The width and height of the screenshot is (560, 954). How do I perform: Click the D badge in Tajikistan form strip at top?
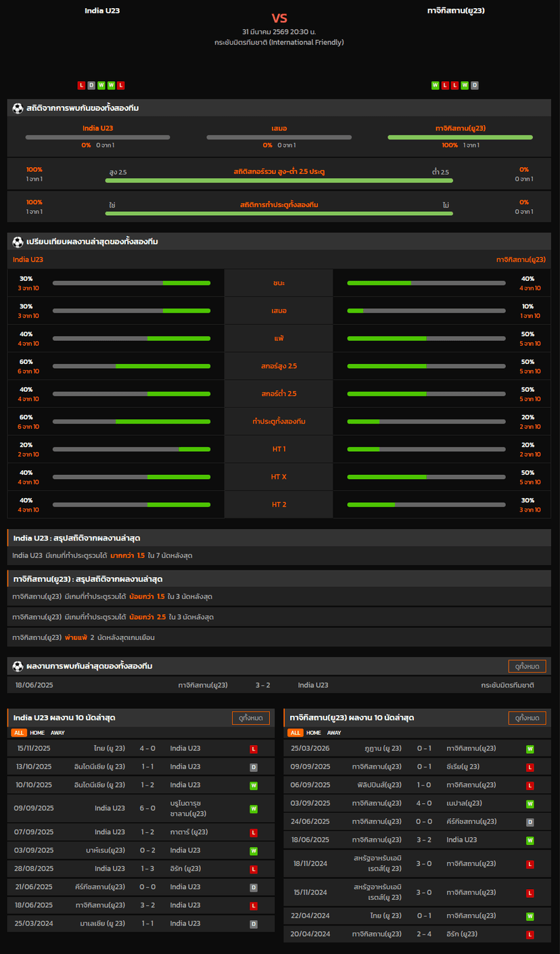coord(475,85)
